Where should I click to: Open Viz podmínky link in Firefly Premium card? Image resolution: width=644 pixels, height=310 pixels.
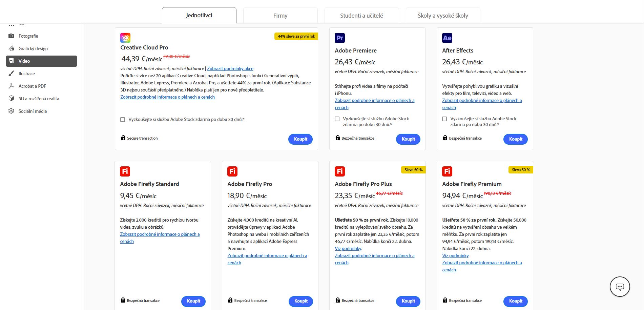[x=455, y=255]
